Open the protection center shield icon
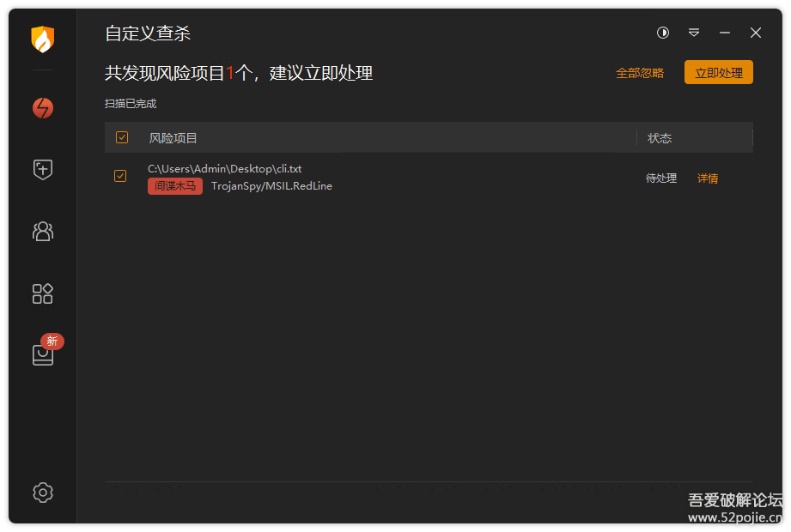The width and height of the screenshot is (791, 532). tap(42, 170)
